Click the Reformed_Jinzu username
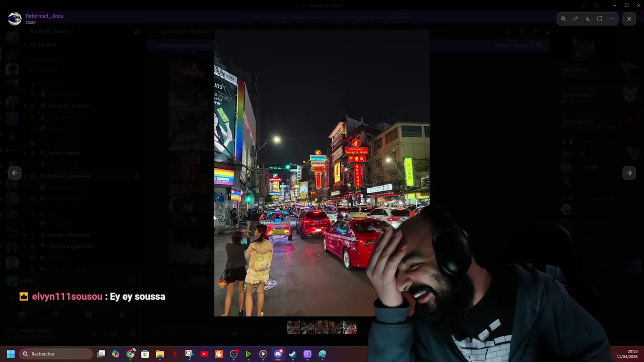 (44, 16)
